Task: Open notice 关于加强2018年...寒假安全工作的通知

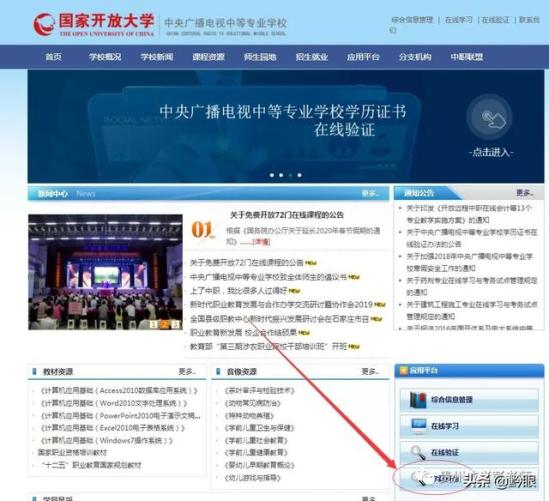Action: point(469,262)
